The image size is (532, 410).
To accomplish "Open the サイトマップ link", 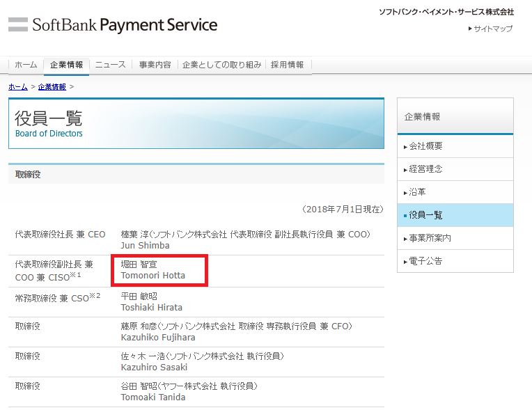I will pos(491,29).
